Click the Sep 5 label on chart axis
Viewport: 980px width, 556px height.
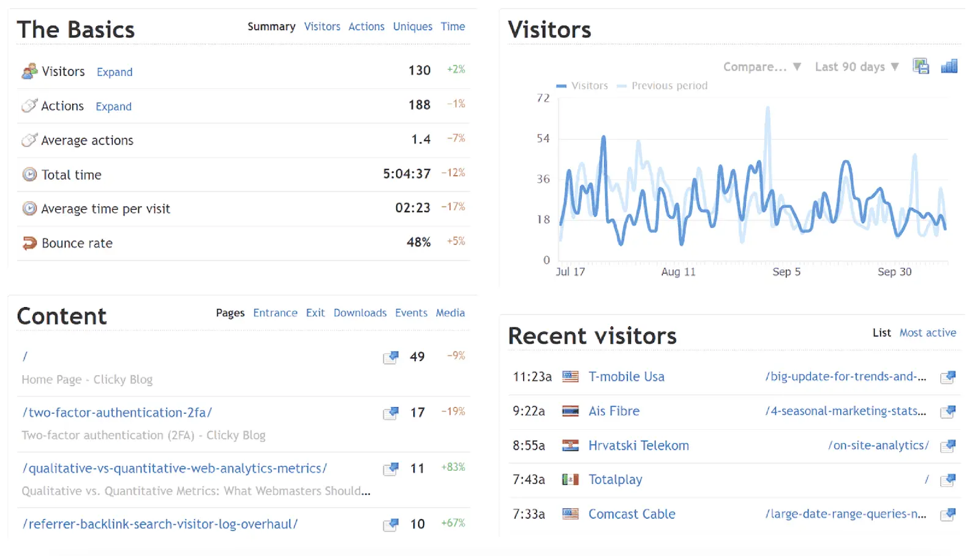pyautogui.click(x=786, y=272)
